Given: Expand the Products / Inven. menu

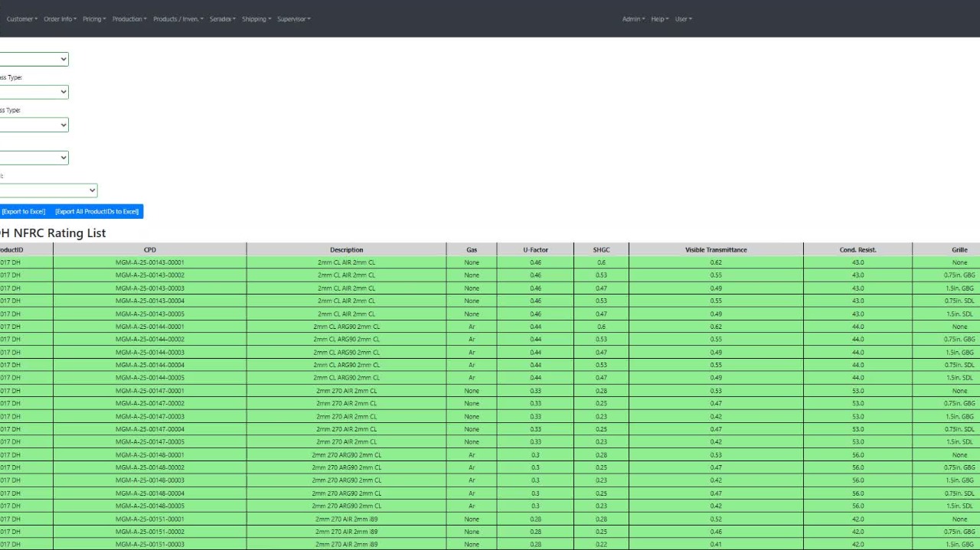Looking at the screenshot, I should (x=178, y=19).
